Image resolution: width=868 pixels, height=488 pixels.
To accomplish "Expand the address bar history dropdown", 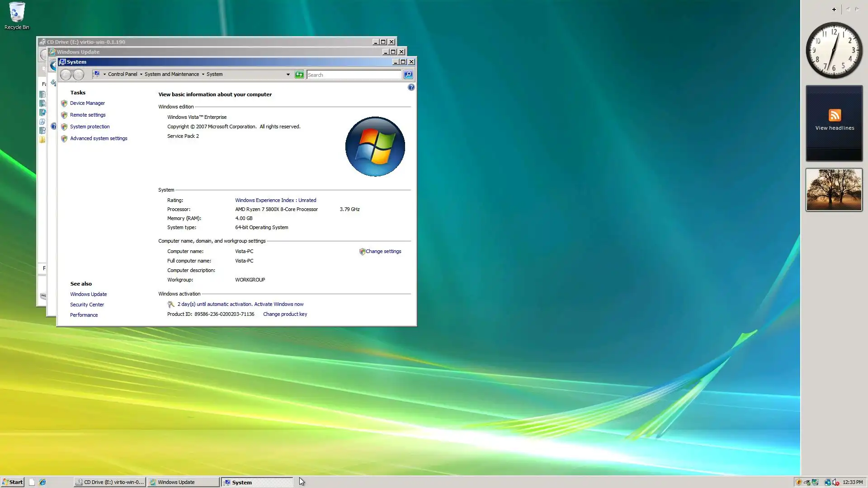I will (288, 75).
